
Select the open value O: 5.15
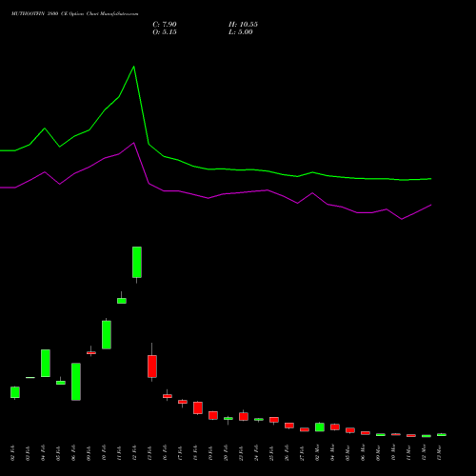pyautogui.click(x=165, y=32)
